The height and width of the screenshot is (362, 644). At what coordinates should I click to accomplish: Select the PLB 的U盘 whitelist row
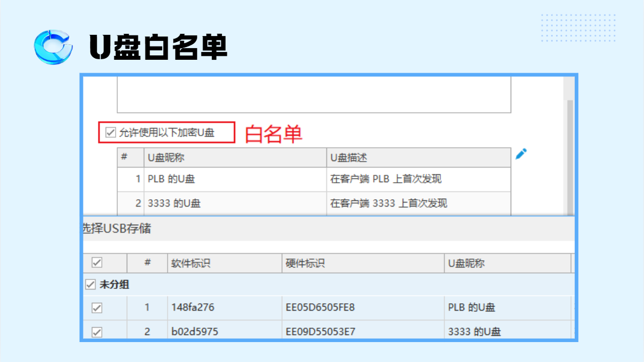click(x=314, y=179)
